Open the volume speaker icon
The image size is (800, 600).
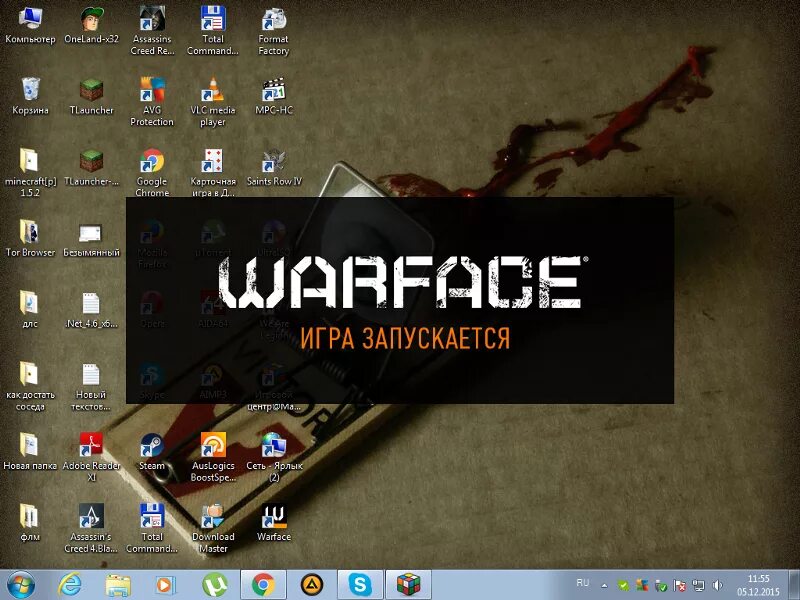717,586
